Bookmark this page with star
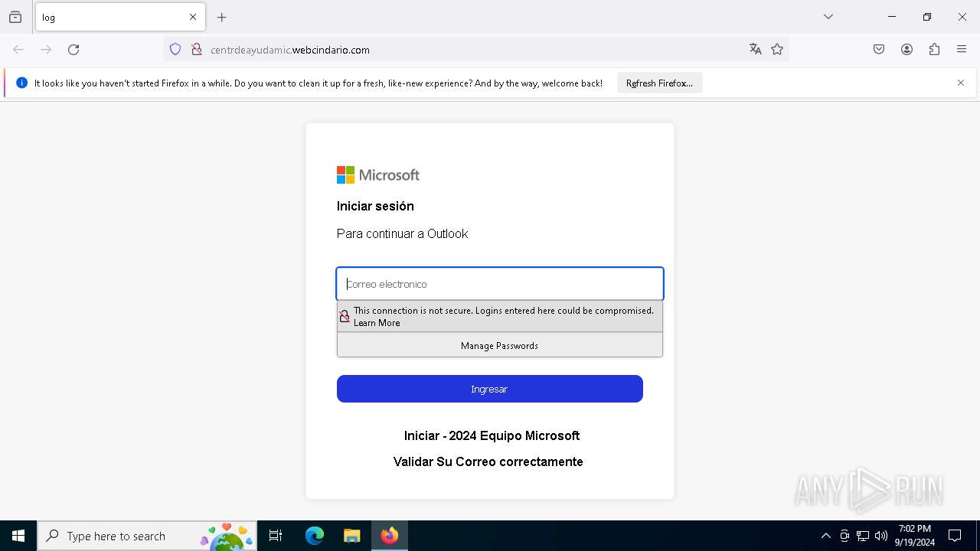This screenshot has width=980, height=551. [777, 50]
